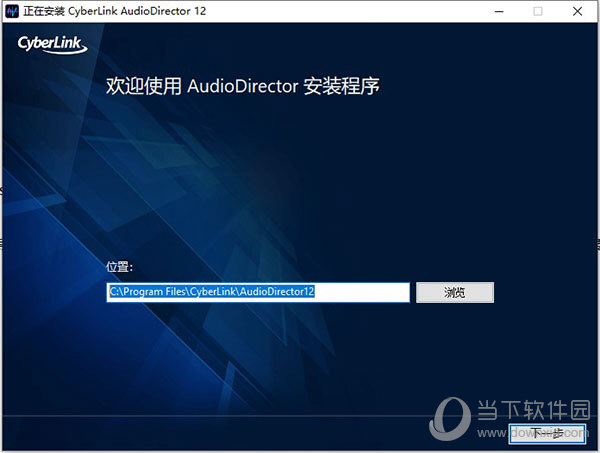Close the installer window
600x453 pixels.
point(577,11)
